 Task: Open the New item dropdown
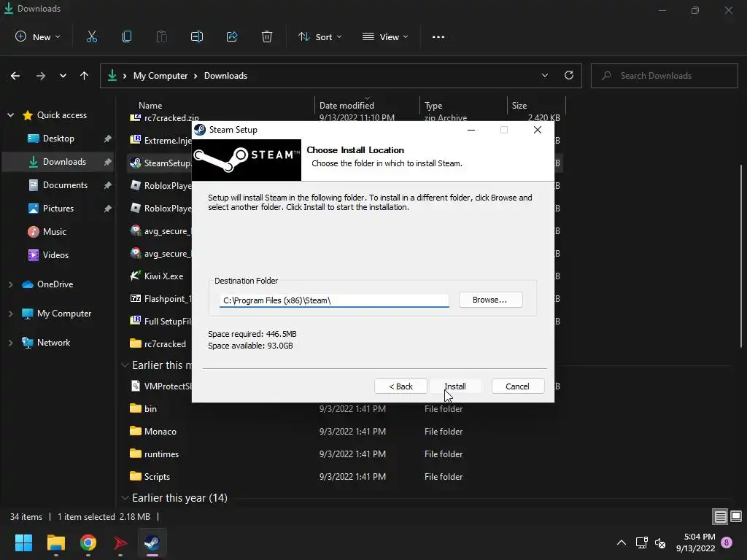pos(38,36)
